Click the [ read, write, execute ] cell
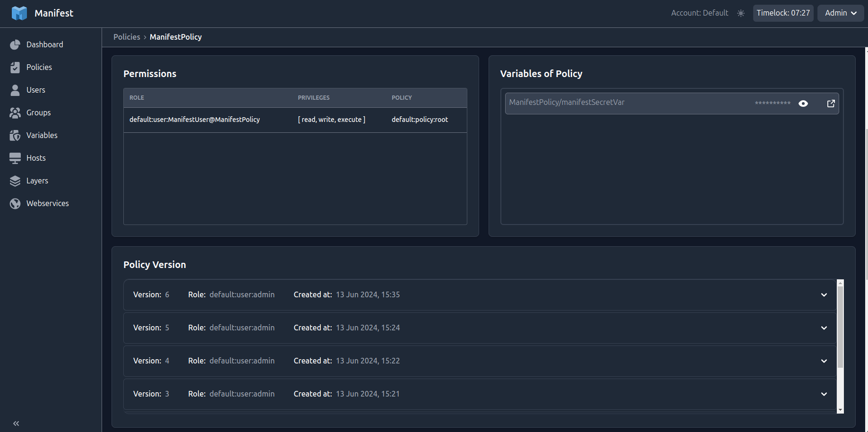This screenshot has height=432, width=868. [332, 120]
